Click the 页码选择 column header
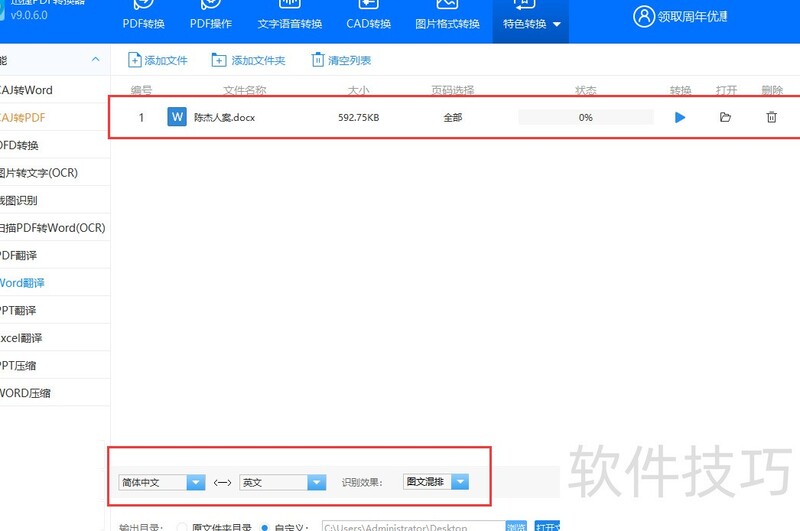This screenshot has width=800, height=531. tap(453, 90)
